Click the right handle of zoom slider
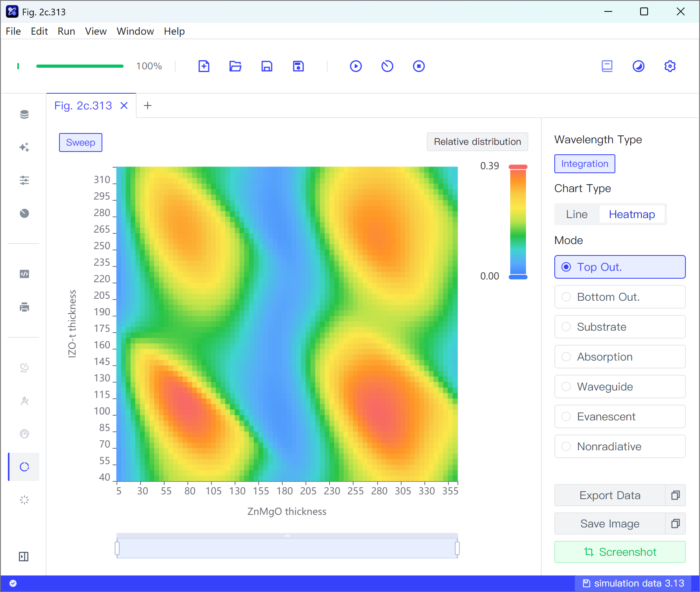The height and width of the screenshot is (592, 700). 457,548
